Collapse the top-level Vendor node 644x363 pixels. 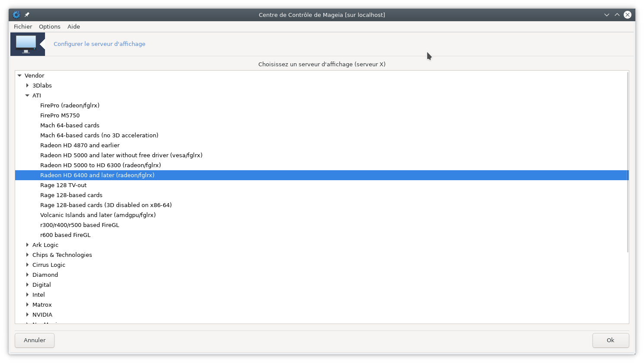[19, 75]
